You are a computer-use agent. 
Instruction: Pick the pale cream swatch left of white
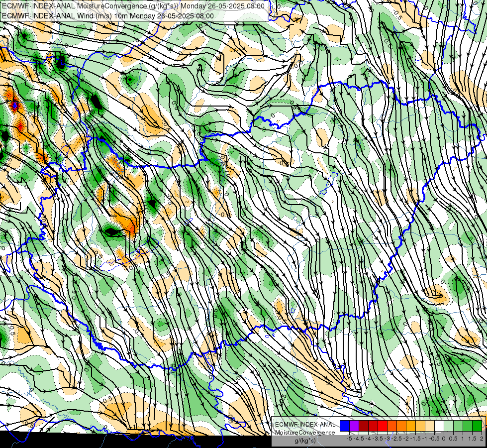pyautogui.click(x=430, y=426)
